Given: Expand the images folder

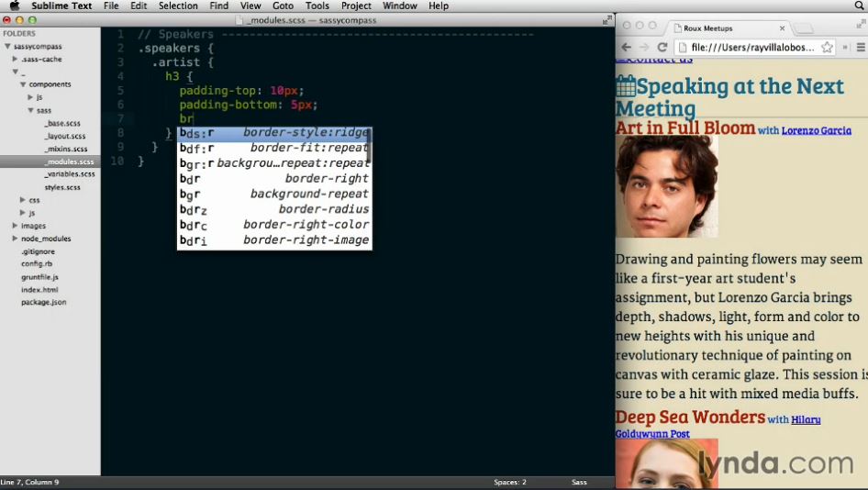Looking at the screenshot, I should tap(15, 226).
